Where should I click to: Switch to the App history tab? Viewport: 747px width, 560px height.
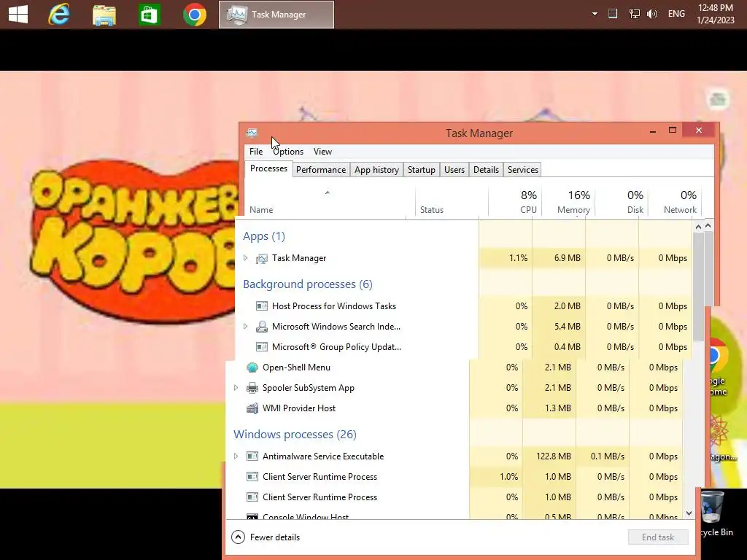[x=376, y=169]
